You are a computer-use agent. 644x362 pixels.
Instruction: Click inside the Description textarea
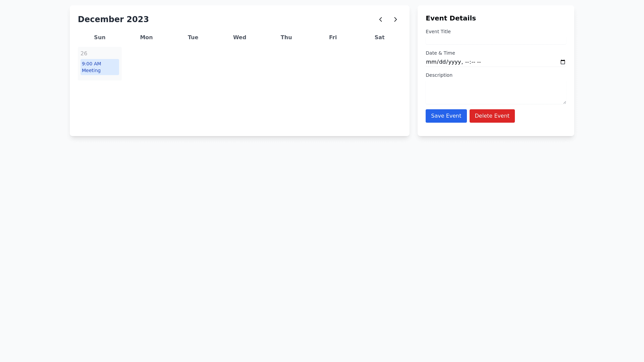(495, 91)
